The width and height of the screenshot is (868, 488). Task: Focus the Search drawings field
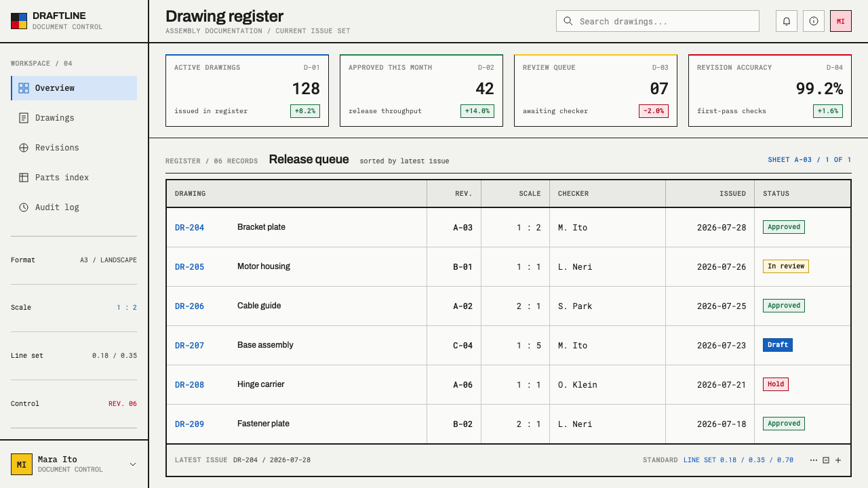point(658,21)
